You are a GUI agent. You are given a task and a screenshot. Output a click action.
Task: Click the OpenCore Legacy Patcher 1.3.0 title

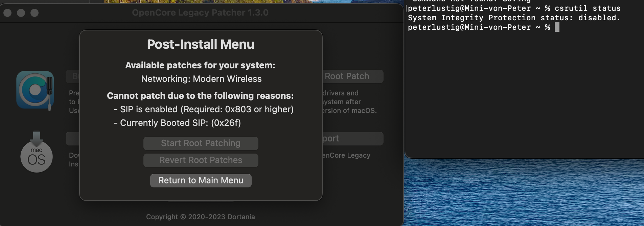(200, 13)
